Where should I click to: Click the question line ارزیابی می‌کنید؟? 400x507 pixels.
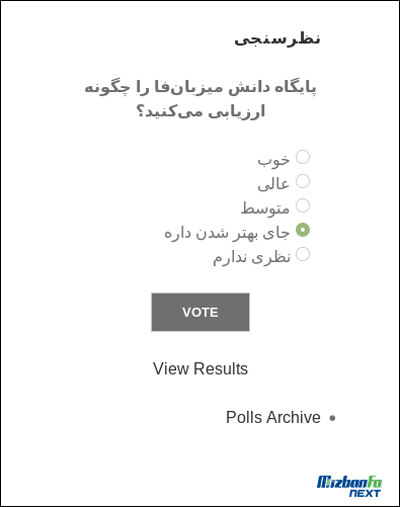pyautogui.click(x=200, y=111)
